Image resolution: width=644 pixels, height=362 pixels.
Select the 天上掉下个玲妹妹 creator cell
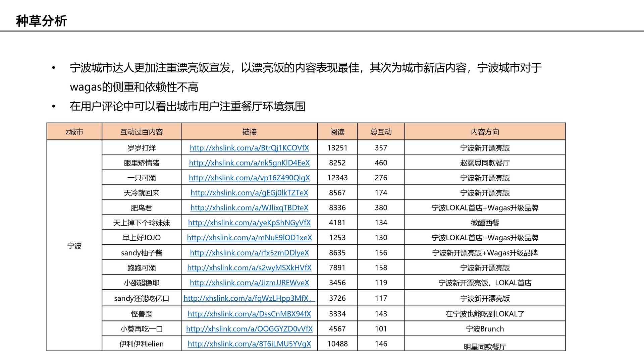click(x=142, y=223)
